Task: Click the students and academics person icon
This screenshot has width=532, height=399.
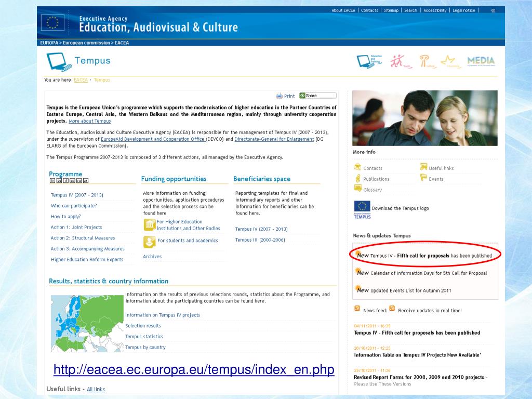Action: point(150,242)
